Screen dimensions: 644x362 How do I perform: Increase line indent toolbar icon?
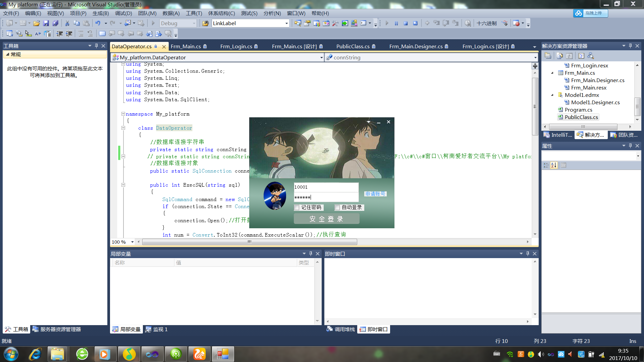click(x=69, y=34)
